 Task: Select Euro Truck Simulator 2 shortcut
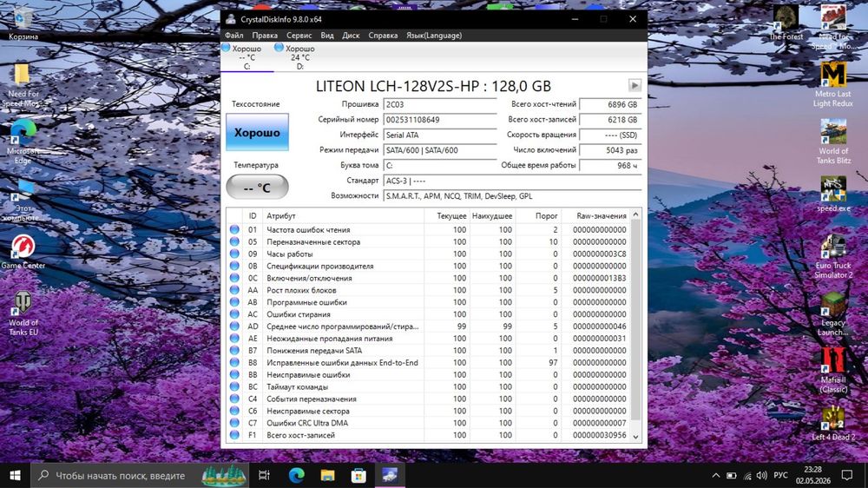(x=833, y=256)
